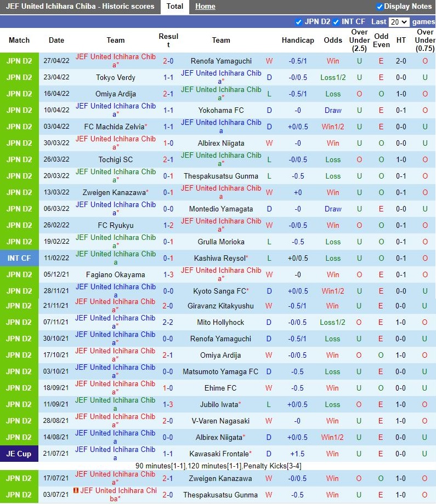Viewport: 436px width, 504px height.
Task: Open Kashiwa Reysol team link
Action: pyautogui.click(x=220, y=258)
